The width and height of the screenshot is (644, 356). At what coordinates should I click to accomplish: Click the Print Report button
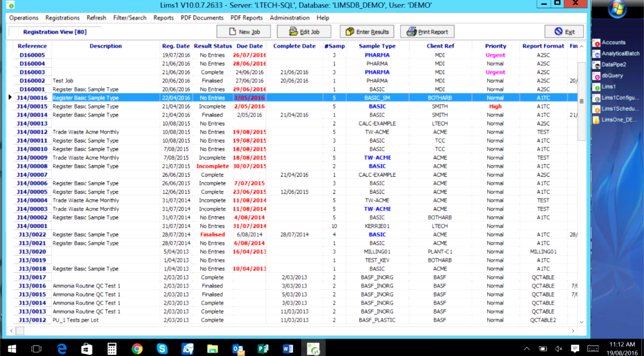tap(427, 32)
